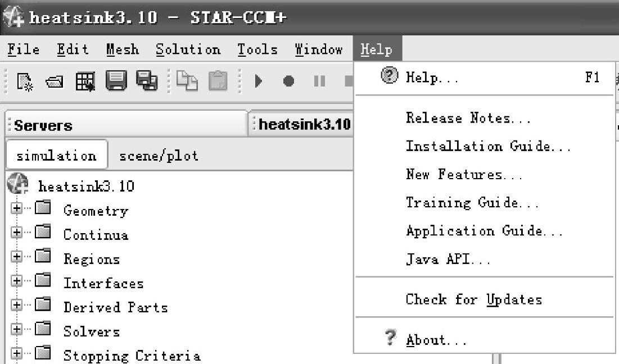This screenshot has width=619, height=364.
Task: Open the File menu
Action: (x=24, y=49)
